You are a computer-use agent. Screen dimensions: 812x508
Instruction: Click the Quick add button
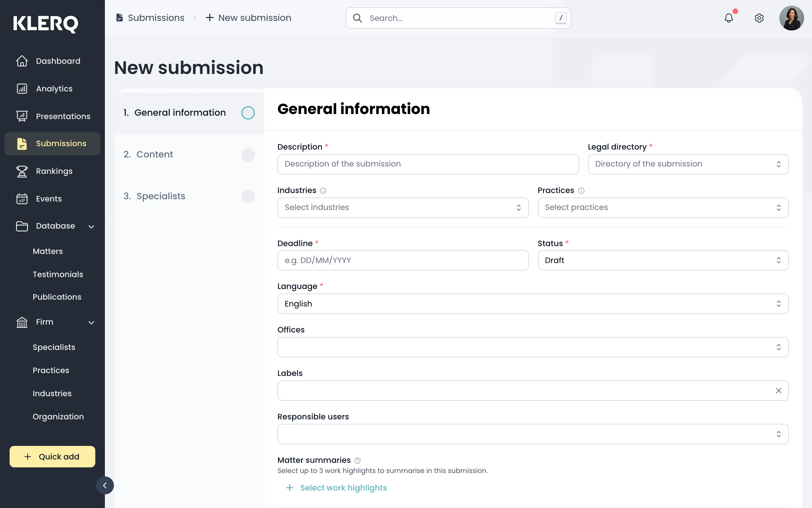(x=52, y=457)
